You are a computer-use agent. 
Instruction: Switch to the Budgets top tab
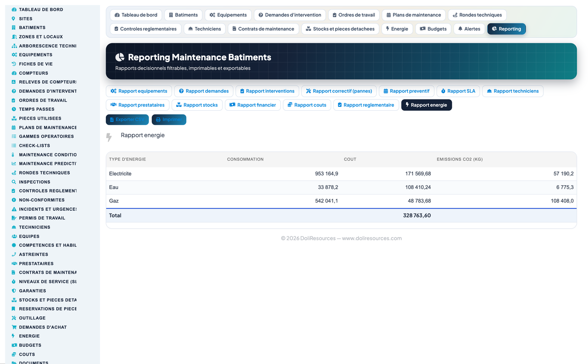(433, 29)
